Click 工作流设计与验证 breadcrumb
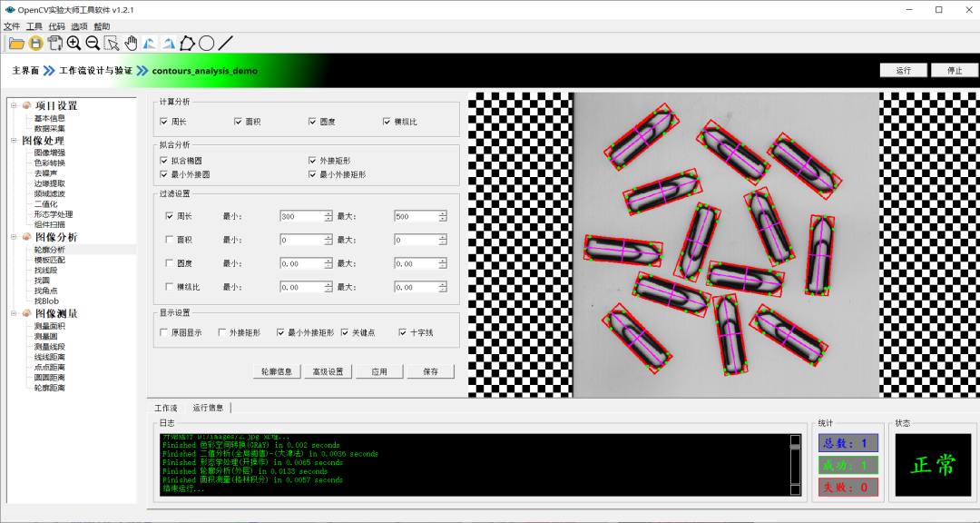 [x=95, y=71]
